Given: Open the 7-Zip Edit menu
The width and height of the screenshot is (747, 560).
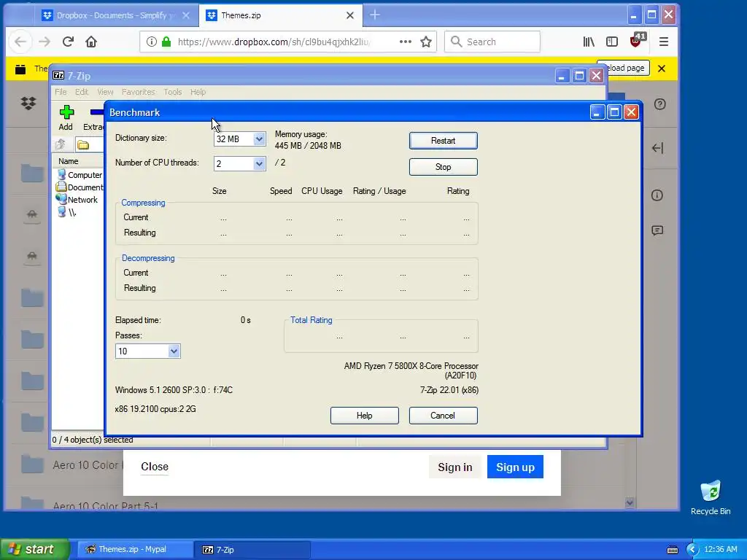Looking at the screenshot, I should coord(82,92).
